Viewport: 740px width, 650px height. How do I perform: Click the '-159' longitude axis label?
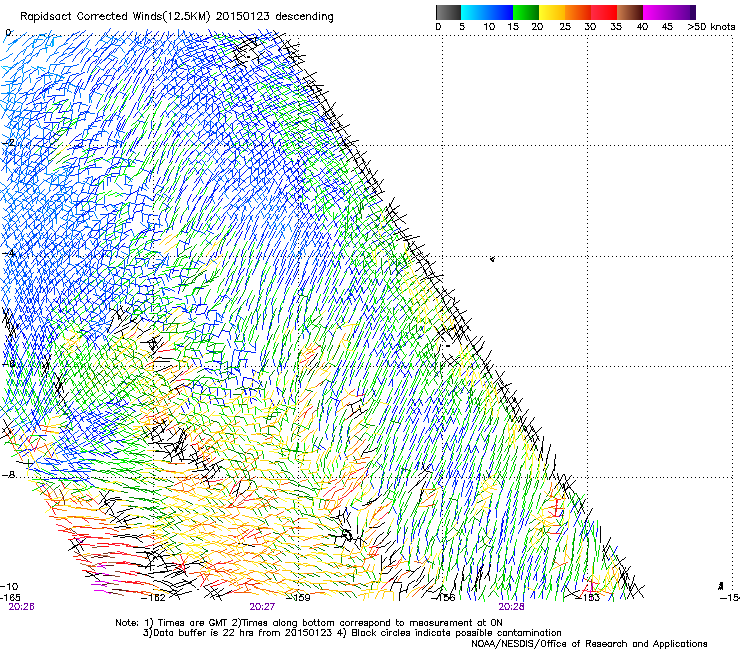pos(299,598)
